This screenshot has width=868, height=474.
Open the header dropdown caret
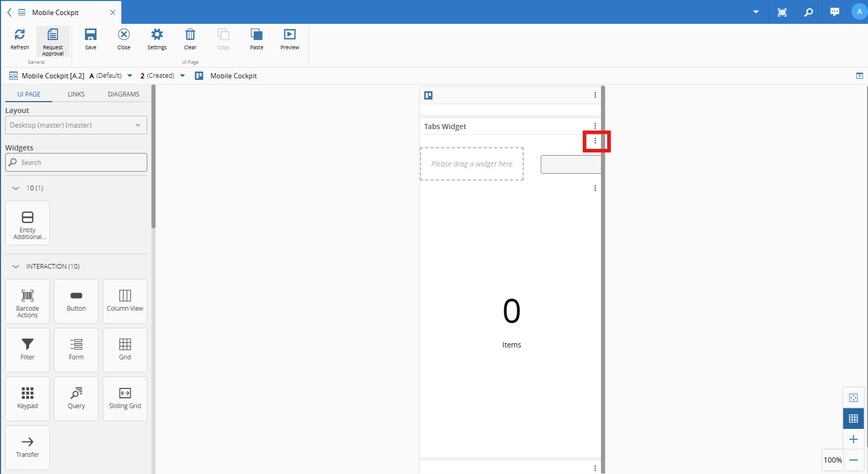756,12
